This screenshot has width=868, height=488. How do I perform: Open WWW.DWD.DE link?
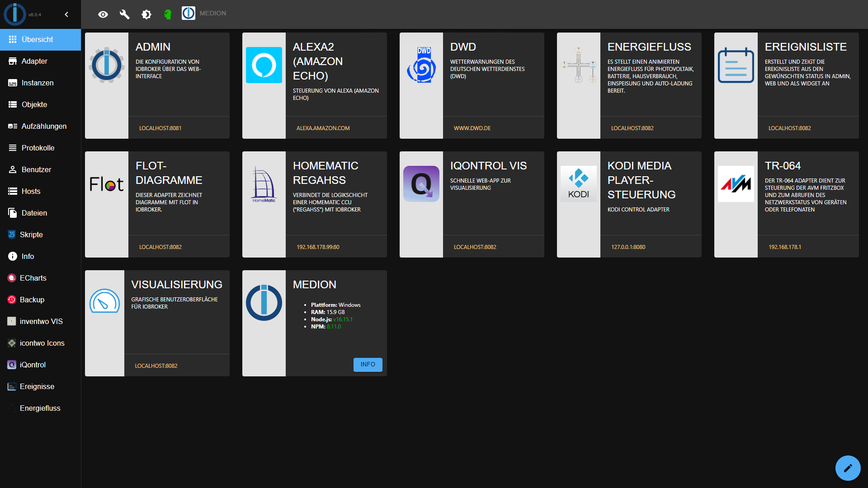click(472, 128)
